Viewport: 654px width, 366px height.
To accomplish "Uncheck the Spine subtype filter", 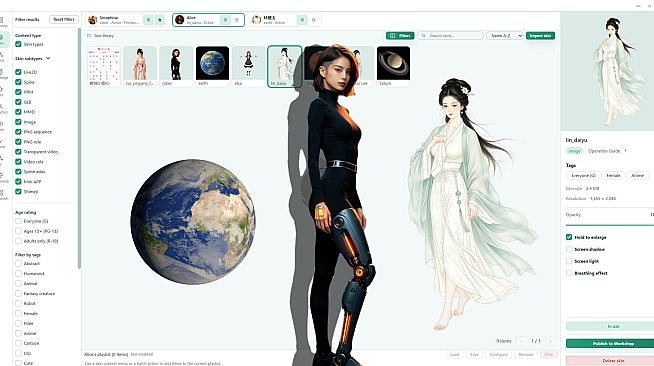I will (x=18, y=82).
